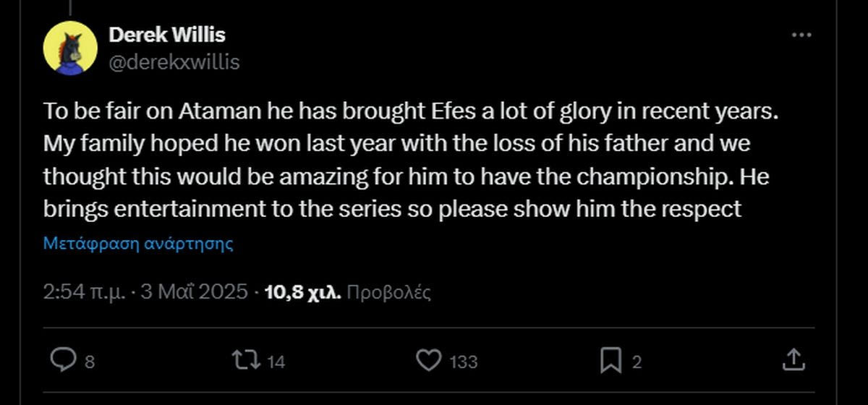868x405 pixels.
Task: Click the repost arrows icon
Action: coord(247,359)
